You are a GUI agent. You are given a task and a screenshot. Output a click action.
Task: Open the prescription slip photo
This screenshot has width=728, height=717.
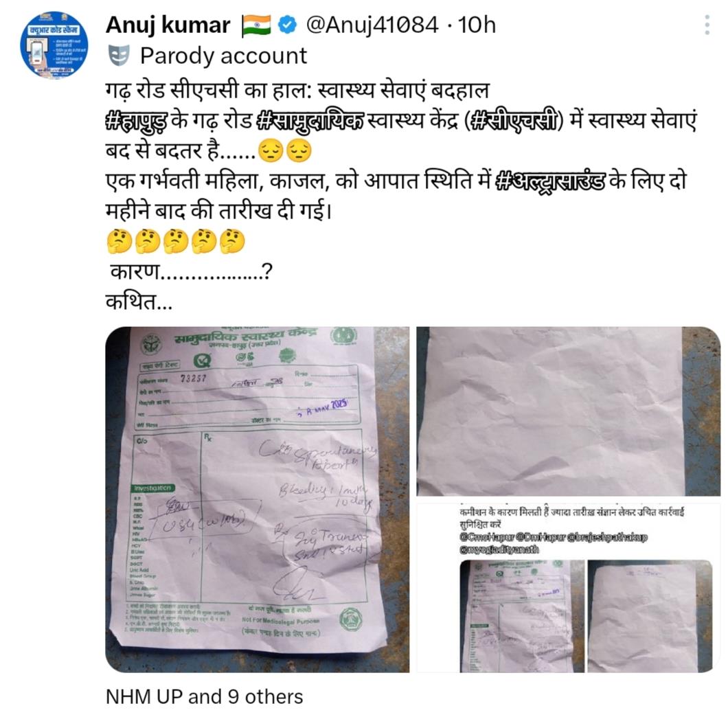click(x=258, y=499)
